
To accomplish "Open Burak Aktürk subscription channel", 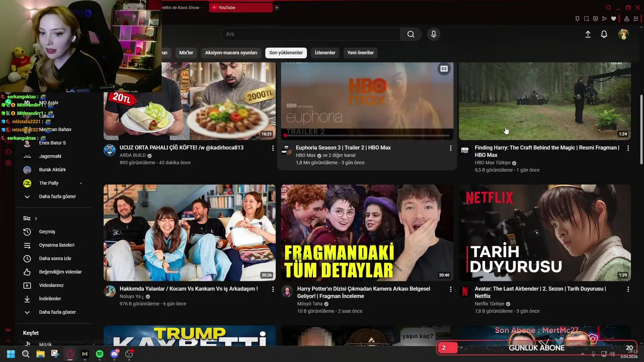I will pyautogui.click(x=52, y=170).
